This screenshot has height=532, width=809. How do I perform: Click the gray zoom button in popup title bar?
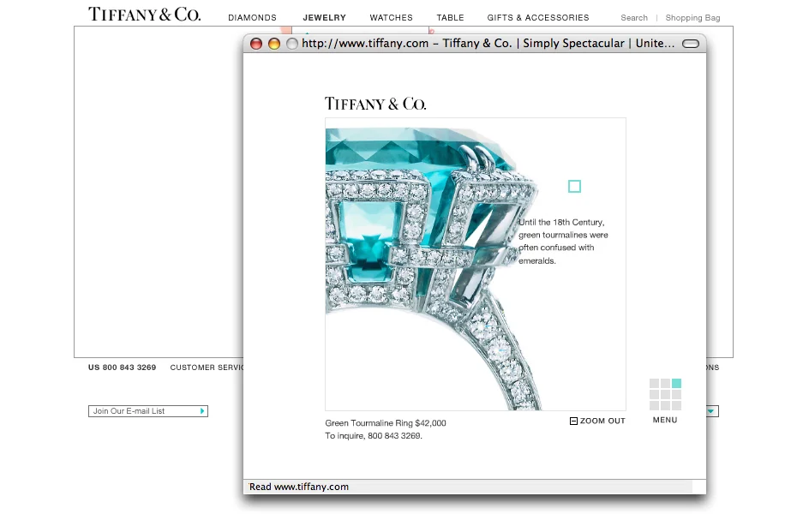(292, 44)
